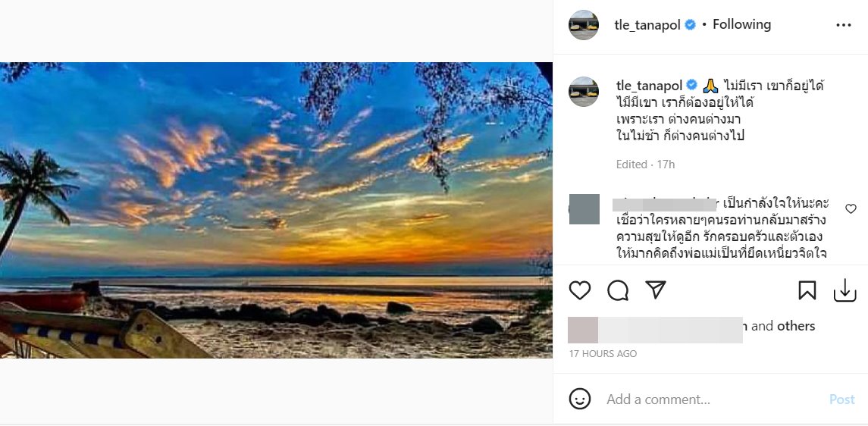This screenshot has height=426, width=868.
Task: Click the caption author's profile picture
Action: tap(584, 91)
